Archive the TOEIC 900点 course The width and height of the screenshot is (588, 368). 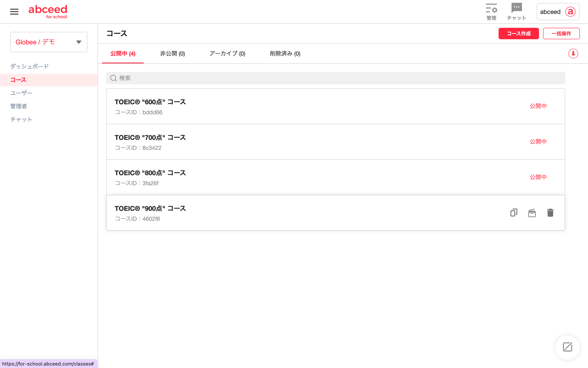pos(532,213)
